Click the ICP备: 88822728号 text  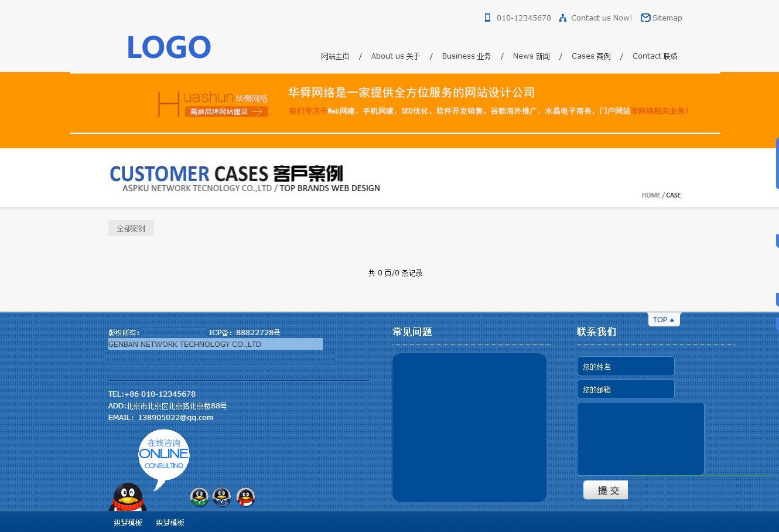(244, 333)
